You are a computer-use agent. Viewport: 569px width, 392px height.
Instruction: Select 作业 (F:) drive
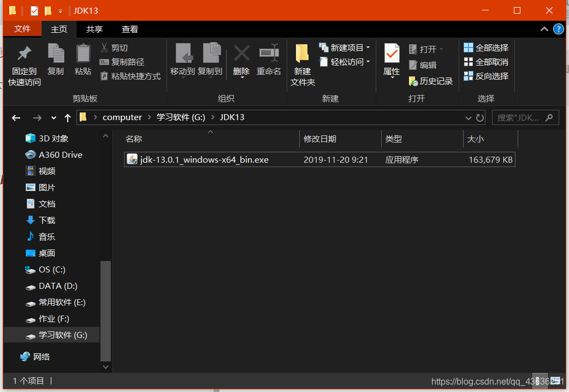(47, 318)
